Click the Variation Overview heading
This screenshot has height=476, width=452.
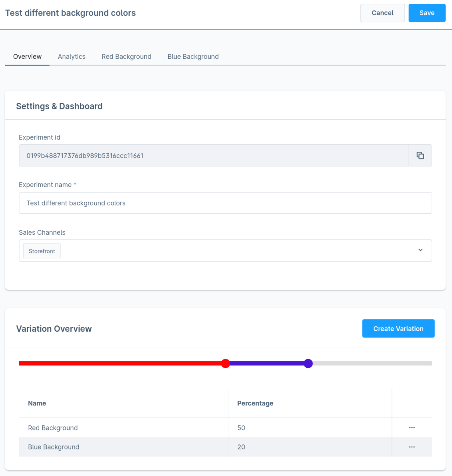point(54,329)
